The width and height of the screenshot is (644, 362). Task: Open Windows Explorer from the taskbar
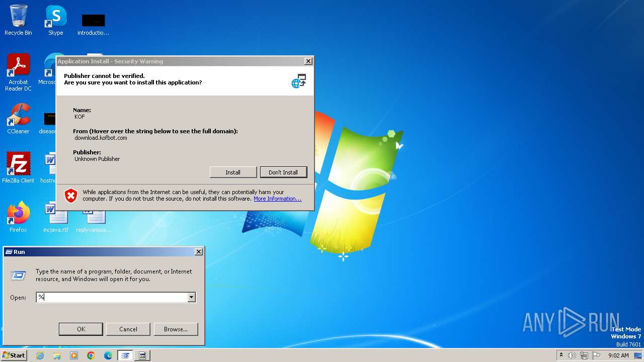pos(57,355)
